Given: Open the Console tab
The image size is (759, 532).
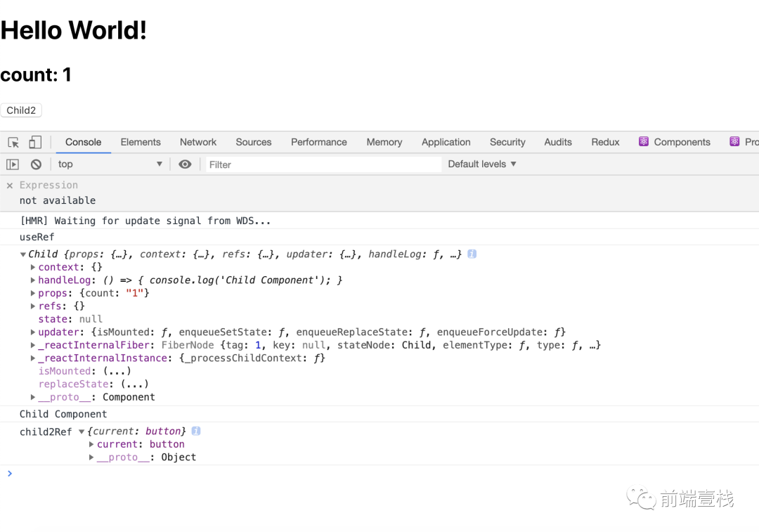Looking at the screenshot, I should pyautogui.click(x=83, y=143).
